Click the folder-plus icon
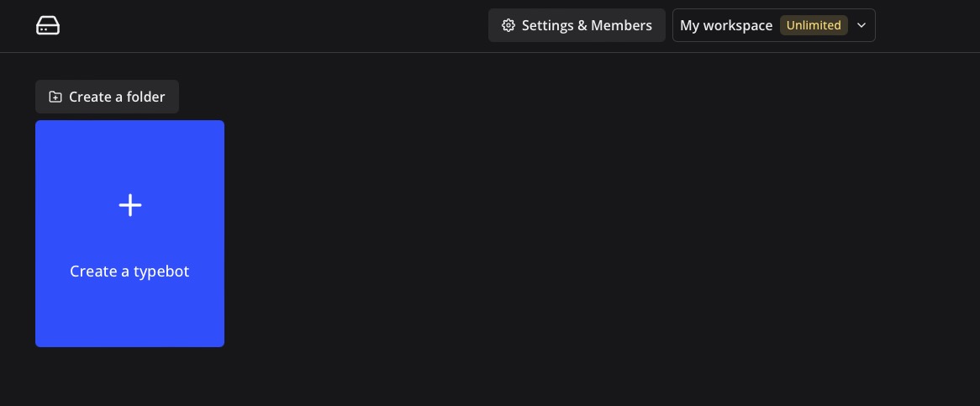The image size is (980, 406). tap(55, 97)
